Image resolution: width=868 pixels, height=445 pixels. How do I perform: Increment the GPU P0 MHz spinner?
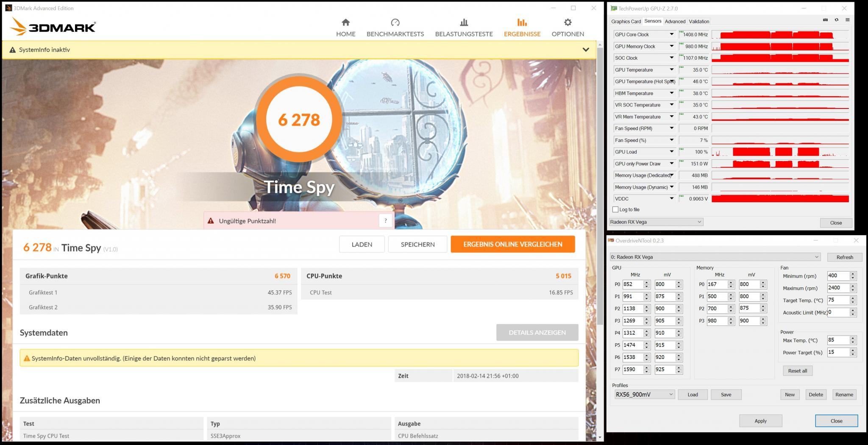(647, 282)
